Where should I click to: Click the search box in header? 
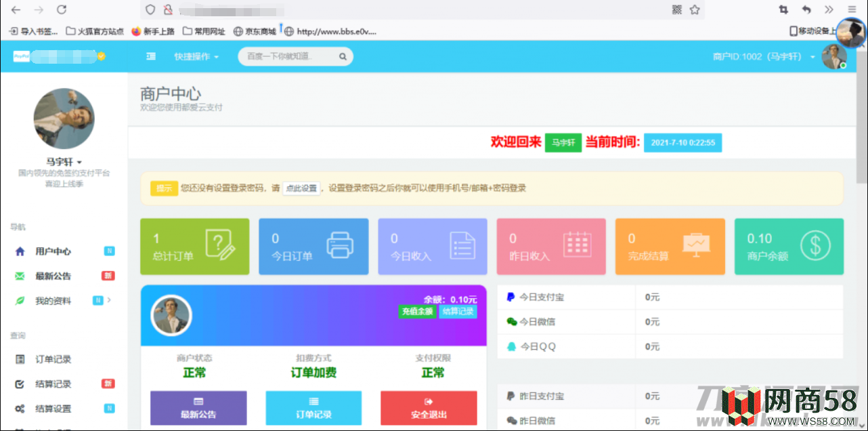coord(295,56)
